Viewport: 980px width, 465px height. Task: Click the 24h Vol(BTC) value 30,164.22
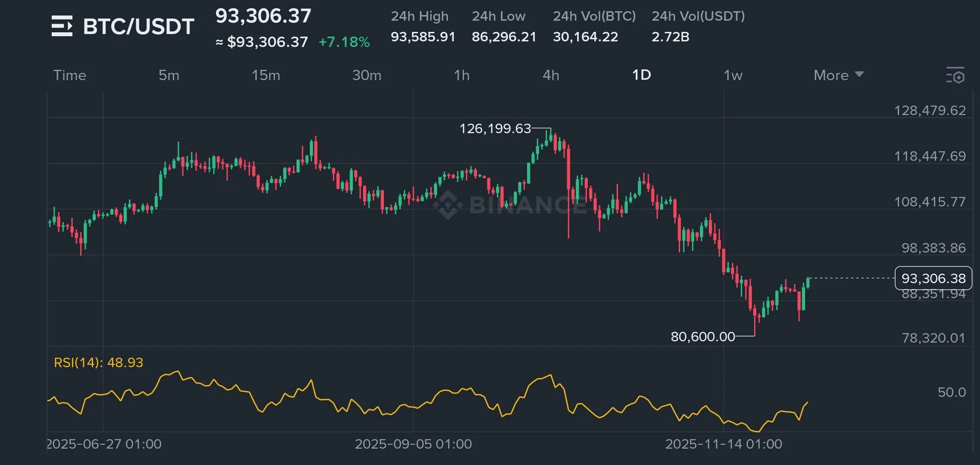(585, 37)
